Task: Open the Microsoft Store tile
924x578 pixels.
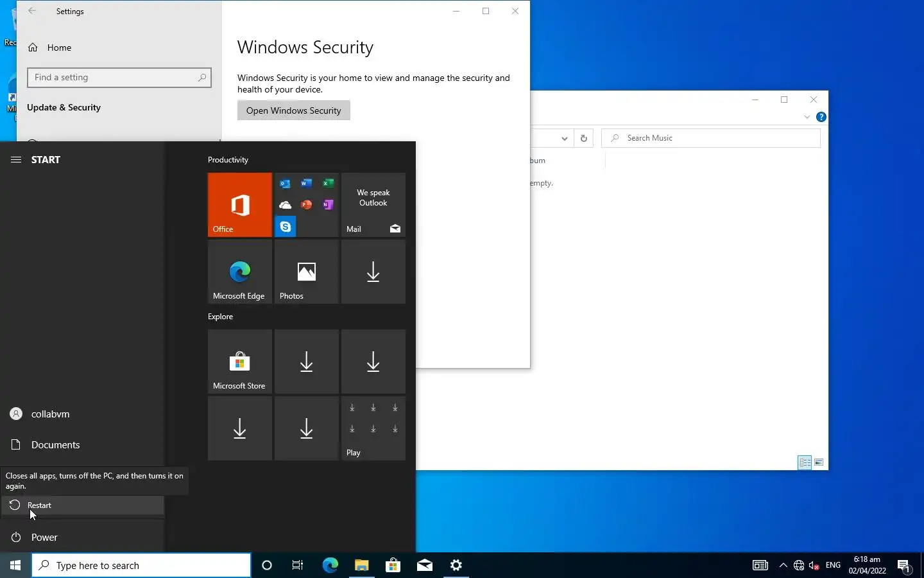Action: point(239,362)
